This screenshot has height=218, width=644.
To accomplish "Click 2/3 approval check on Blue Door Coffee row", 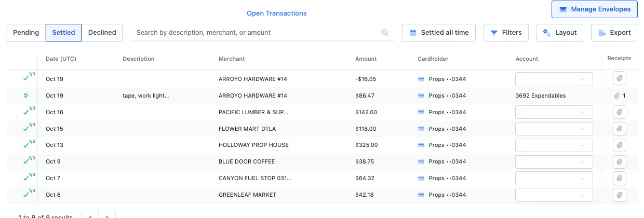I will point(29,160).
